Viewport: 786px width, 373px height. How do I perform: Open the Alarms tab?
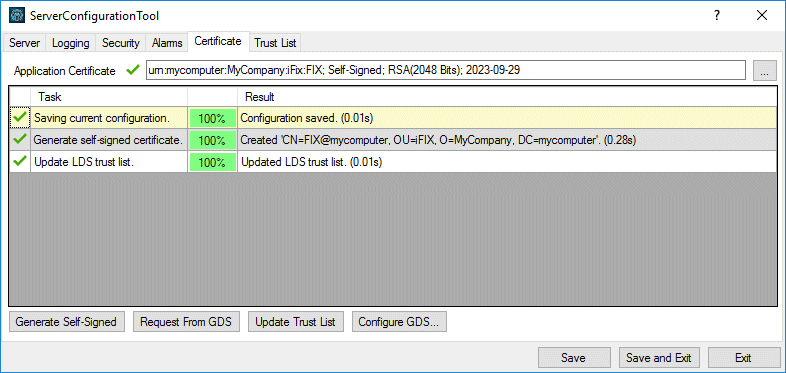[x=167, y=43]
